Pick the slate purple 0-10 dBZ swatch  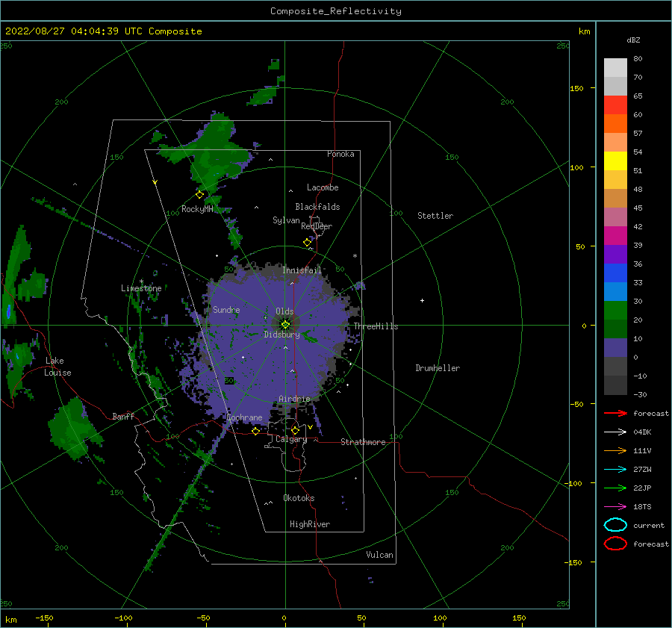[x=615, y=348]
